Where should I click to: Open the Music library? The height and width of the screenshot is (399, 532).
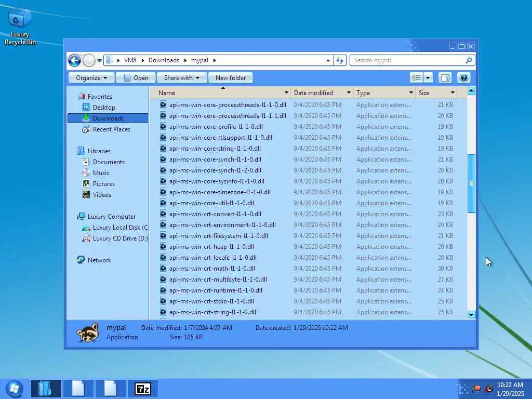[96, 172]
